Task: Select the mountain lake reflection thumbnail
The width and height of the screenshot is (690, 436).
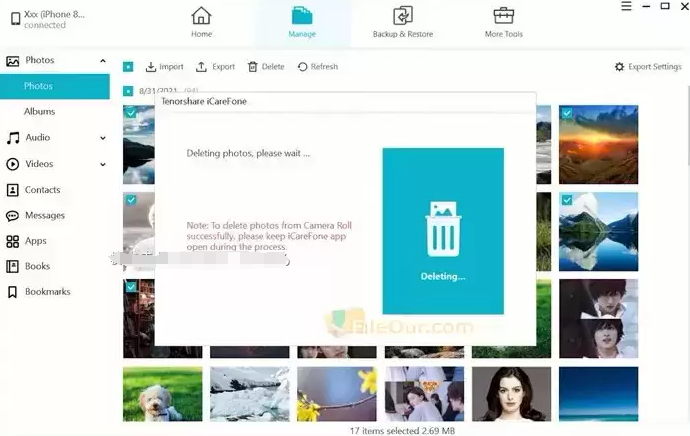Action: click(x=598, y=231)
